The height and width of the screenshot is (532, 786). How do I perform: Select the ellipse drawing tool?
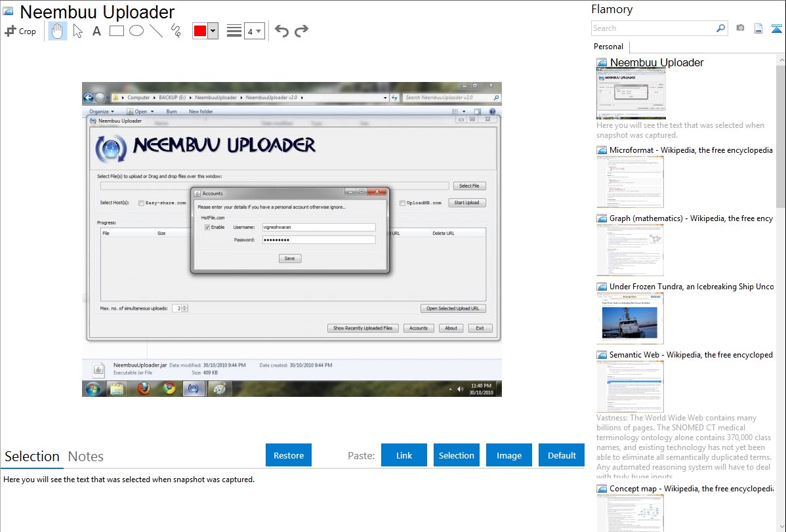tap(136, 31)
